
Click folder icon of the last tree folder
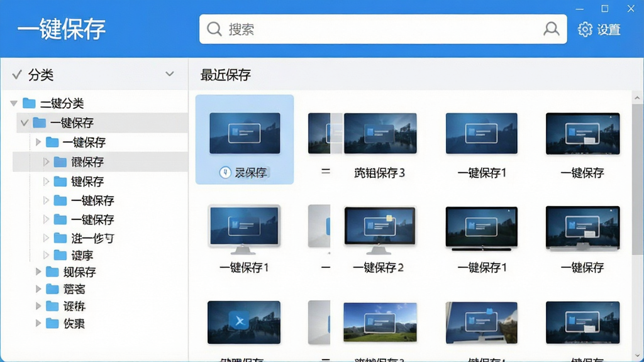(x=52, y=324)
